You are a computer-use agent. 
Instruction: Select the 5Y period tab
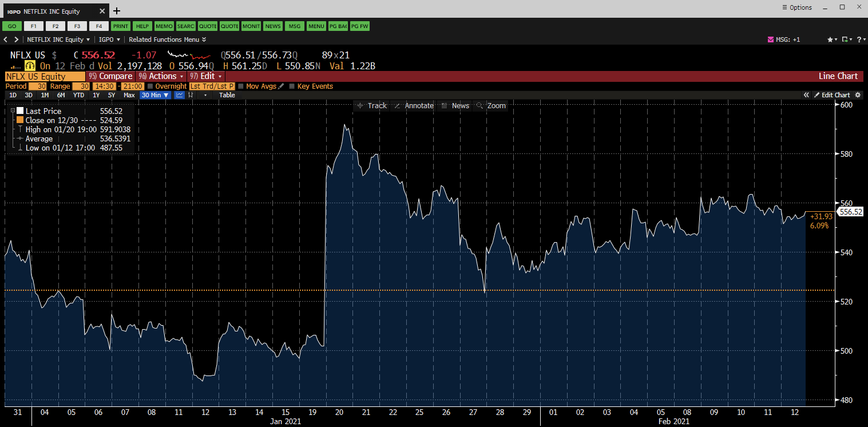coord(112,95)
